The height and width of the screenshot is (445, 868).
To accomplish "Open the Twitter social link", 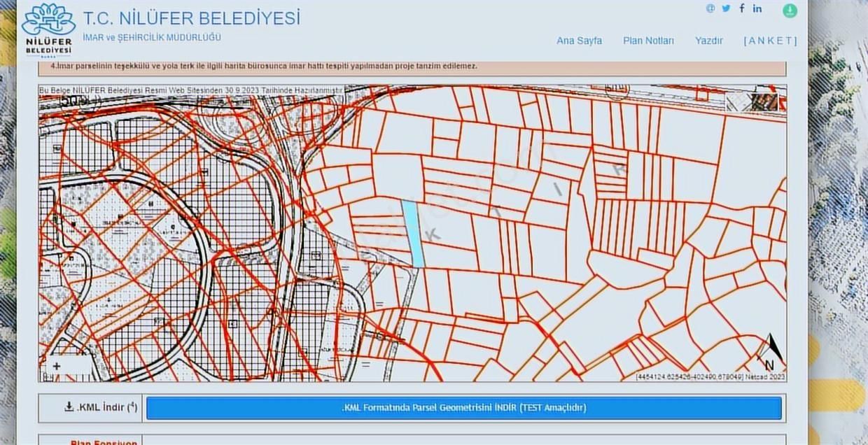I will click(726, 8).
